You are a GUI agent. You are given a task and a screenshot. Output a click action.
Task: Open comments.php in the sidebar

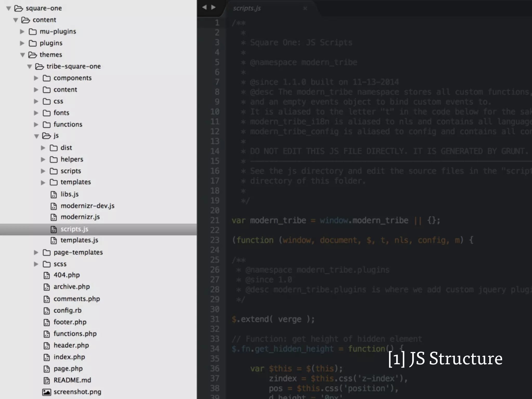pos(77,299)
